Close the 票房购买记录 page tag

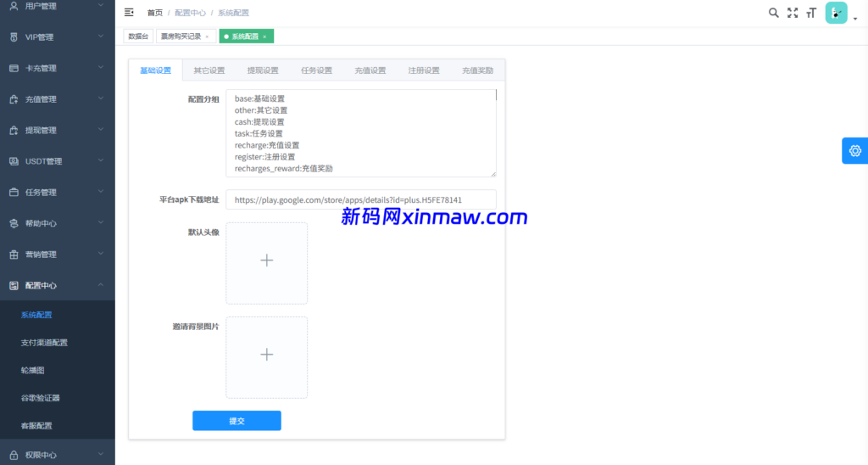click(x=207, y=36)
